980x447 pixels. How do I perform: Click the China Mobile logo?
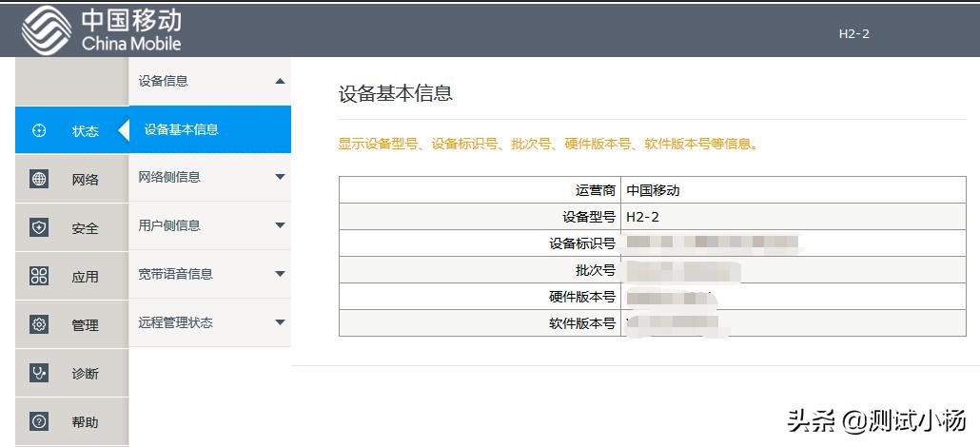[102, 29]
